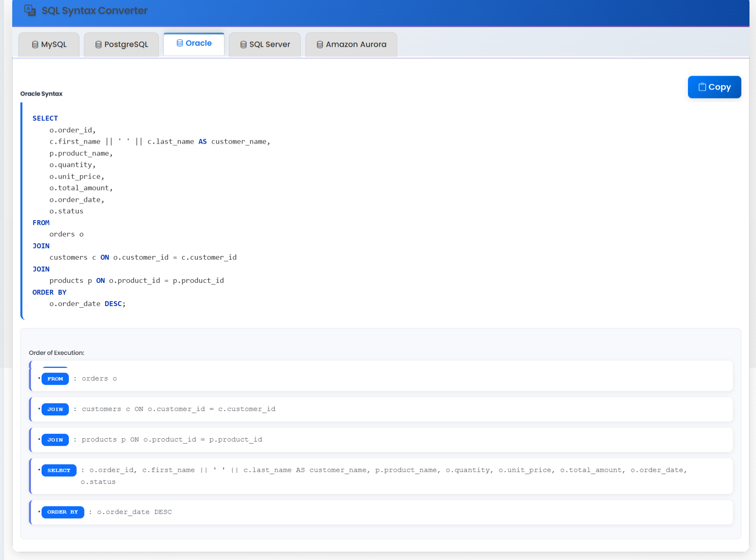Open the Amazon Aurora tab
Screen dimensions: 756x560
point(351,44)
